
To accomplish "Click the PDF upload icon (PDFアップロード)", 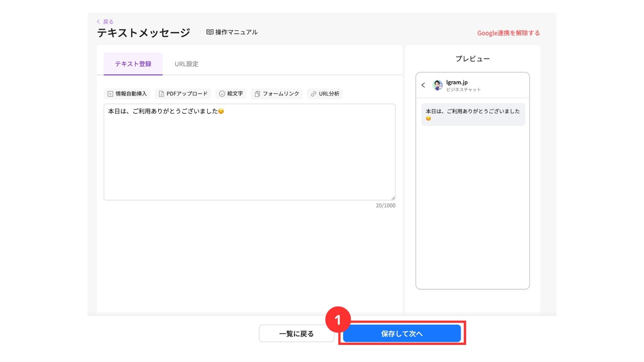I will (x=161, y=94).
